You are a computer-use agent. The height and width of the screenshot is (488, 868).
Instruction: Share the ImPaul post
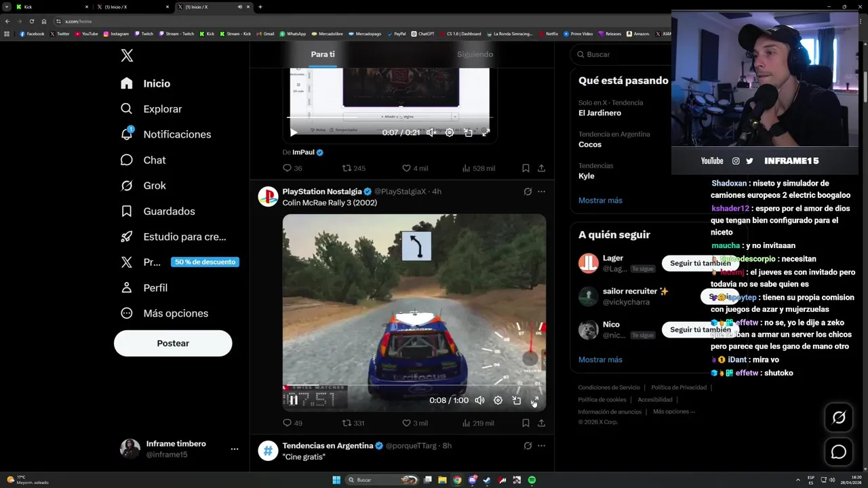click(541, 168)
